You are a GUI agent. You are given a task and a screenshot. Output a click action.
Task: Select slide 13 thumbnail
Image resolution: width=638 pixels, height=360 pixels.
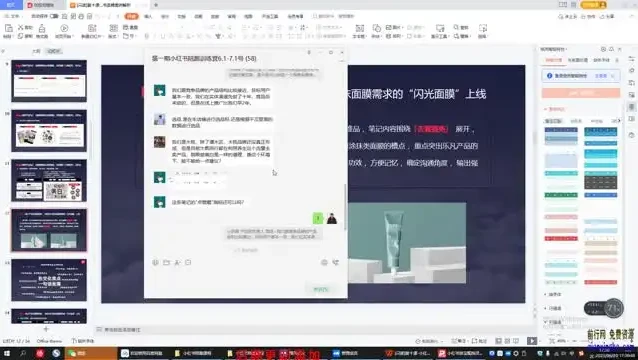49,280
